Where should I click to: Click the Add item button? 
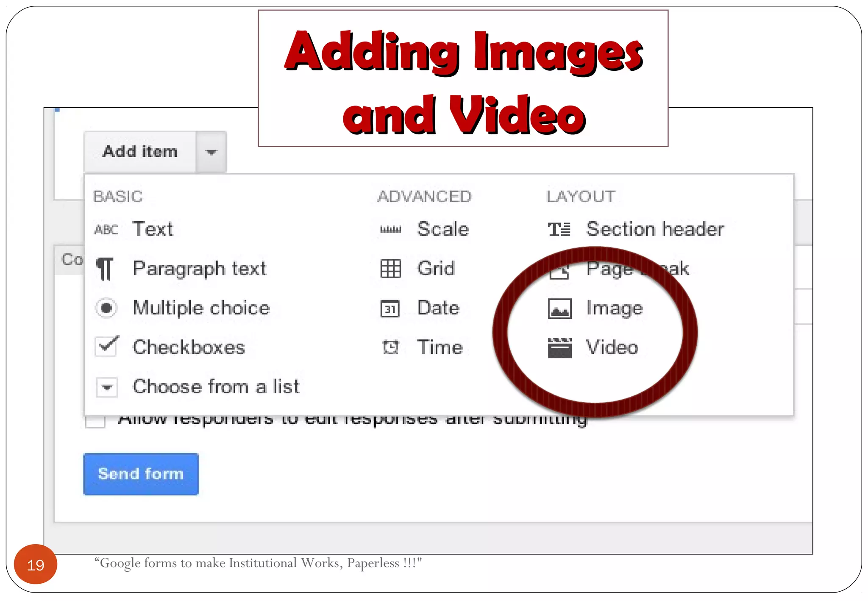tap(140, 152)
